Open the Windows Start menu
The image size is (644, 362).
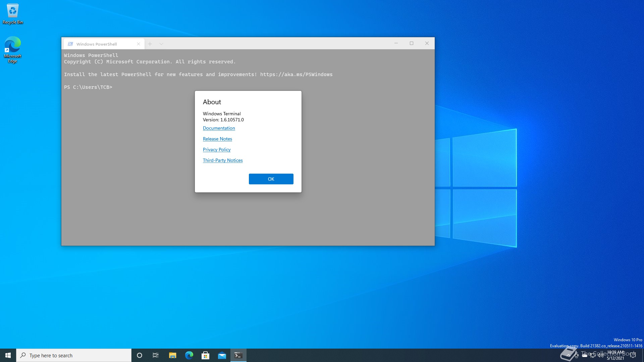coord(8,355)
